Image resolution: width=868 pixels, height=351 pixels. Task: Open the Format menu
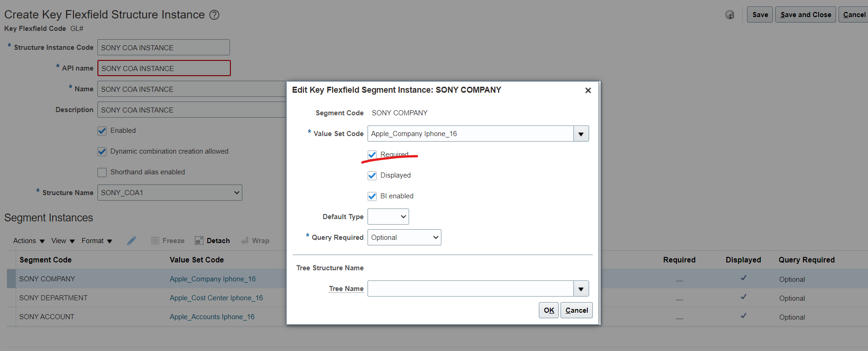coord(96,241)
